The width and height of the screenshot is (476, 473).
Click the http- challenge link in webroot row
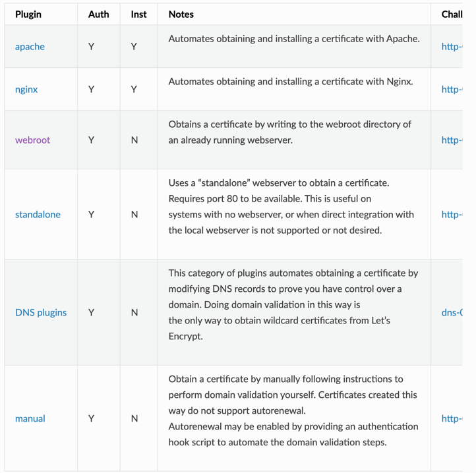click(452, 140)
